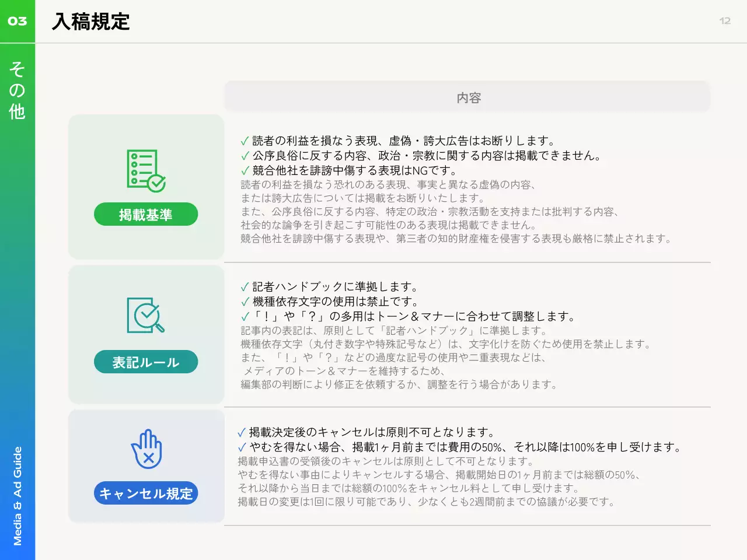Click checkmark beside 記者ハンドブックに準拠 line
Image resolution: width=747 pixels, height=560 pixels.
click(245, 287)
